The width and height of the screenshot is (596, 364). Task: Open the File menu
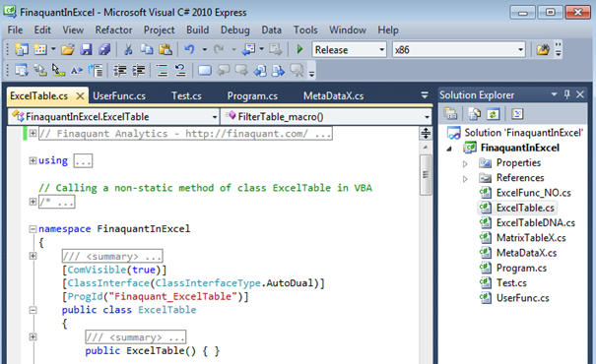click(x=15, y=30)
